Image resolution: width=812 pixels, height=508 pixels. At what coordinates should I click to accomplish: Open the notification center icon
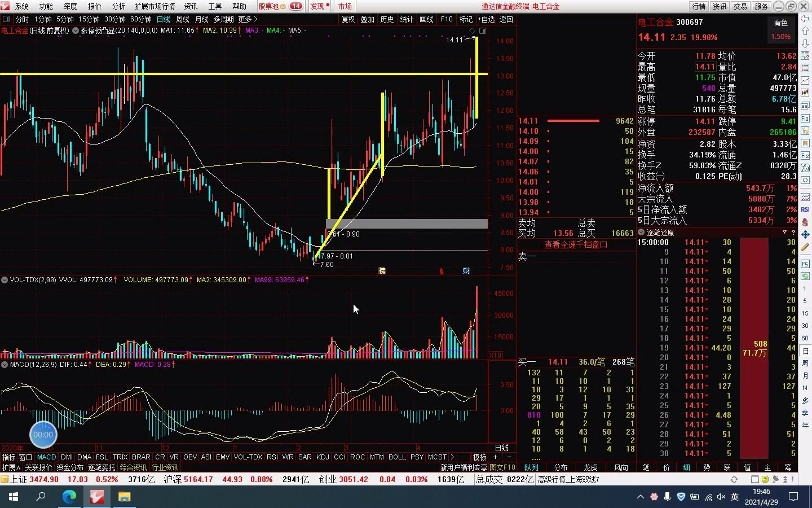click(x=793, y=497)
